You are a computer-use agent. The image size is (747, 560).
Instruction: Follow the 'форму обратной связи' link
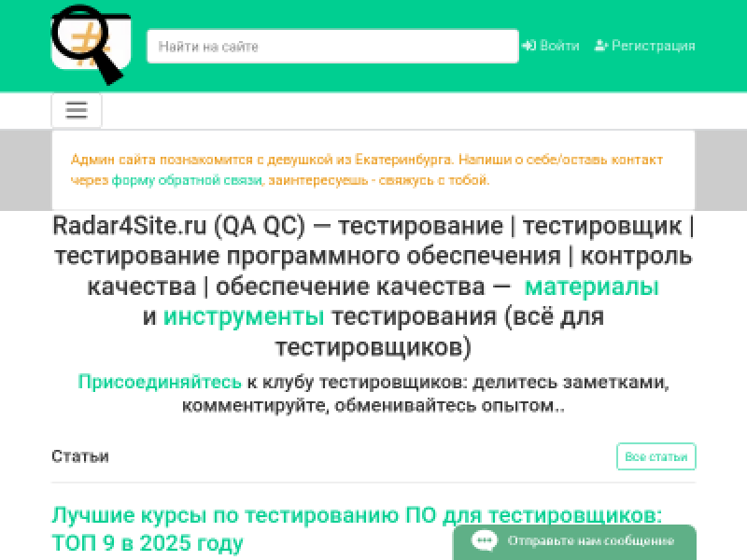tap(187, 180)
